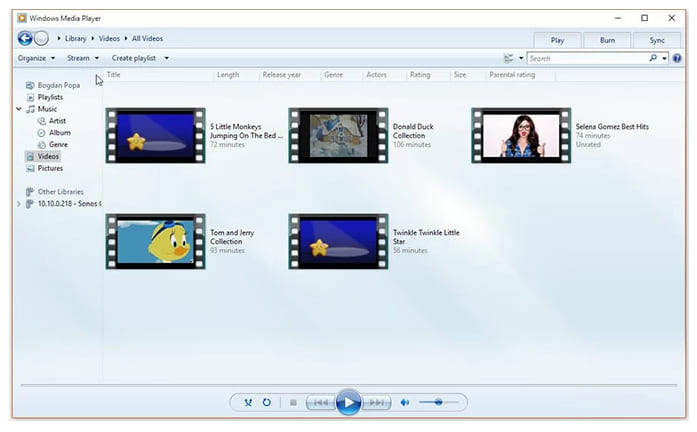The height and width of the screenshot is (432, 697).
Task: Click the Next track button
Action: [377, 403]
